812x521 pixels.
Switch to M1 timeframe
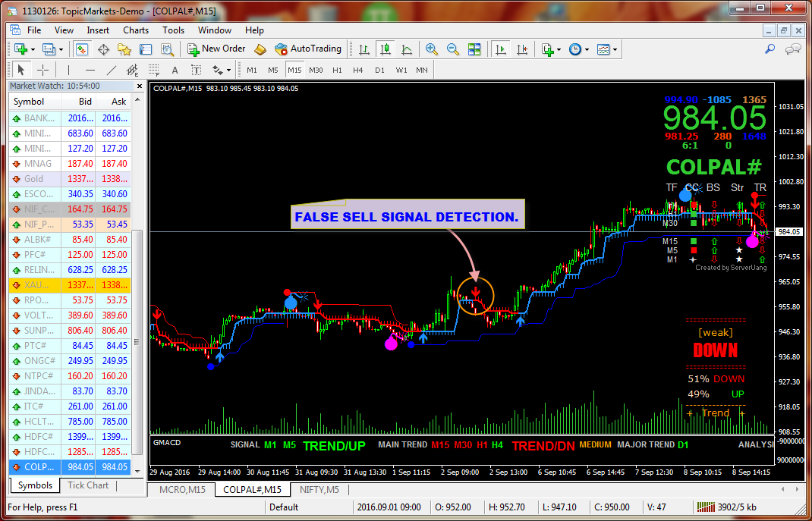252,70
